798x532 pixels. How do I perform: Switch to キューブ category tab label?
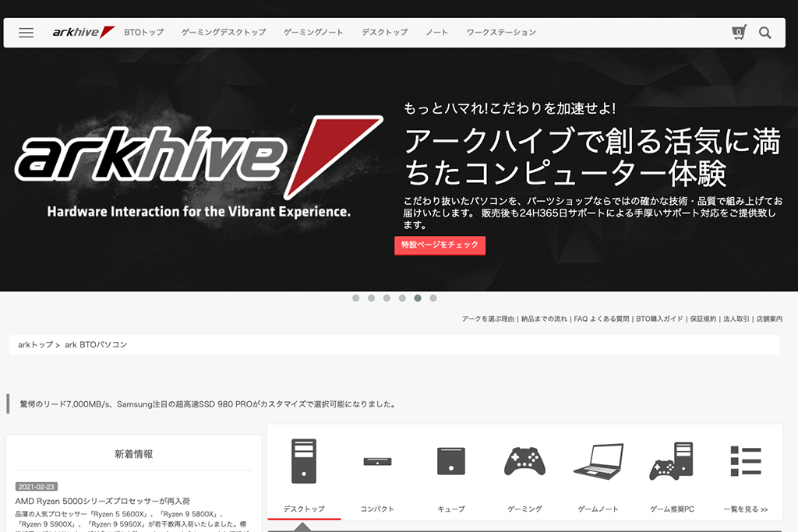[x=451, y=509]
